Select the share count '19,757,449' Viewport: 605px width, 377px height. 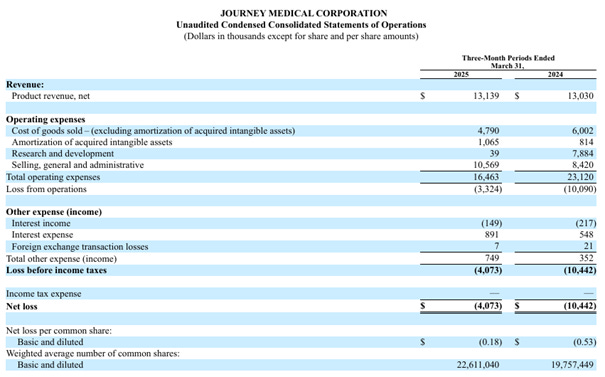572,365
